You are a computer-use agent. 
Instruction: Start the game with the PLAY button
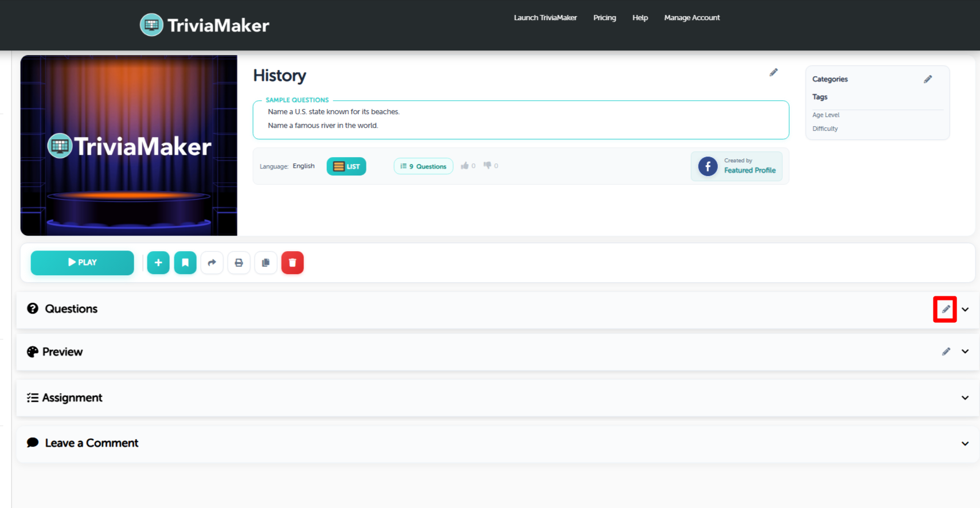click(x=82, y=263)
